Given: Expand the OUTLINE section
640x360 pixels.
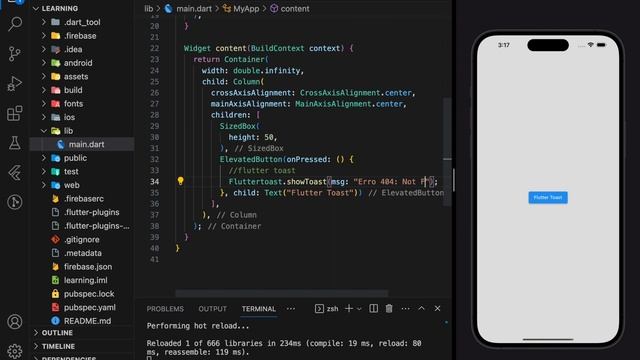Looking at the screenshot, I should click(x=36, y=333).
